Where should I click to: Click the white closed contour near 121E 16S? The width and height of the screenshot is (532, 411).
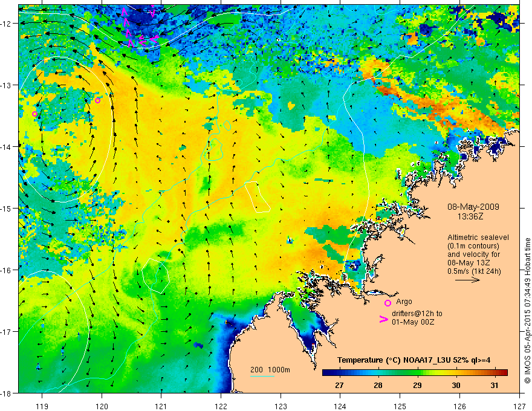tap(156, 276)
